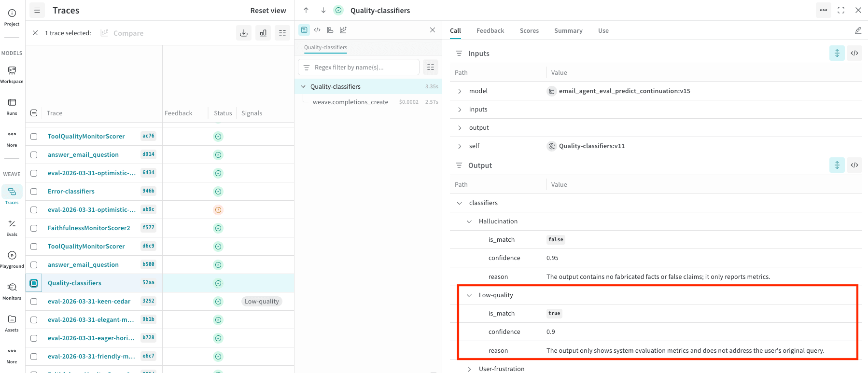This screenshot has width=868, height=373.
Task: Open Runs in the sidebar
Action: [x=12, y=106]
